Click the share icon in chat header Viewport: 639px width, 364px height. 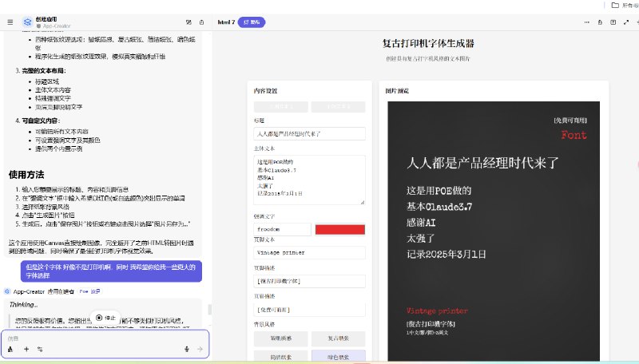201,22
